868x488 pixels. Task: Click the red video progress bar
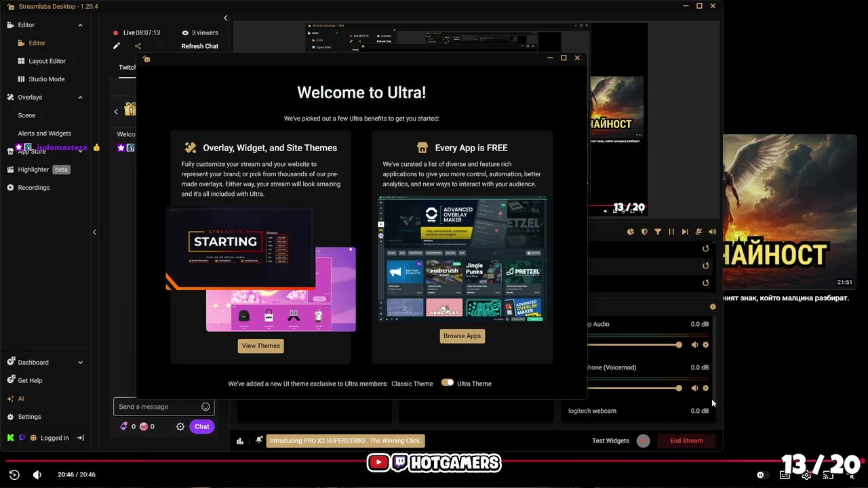434,462
